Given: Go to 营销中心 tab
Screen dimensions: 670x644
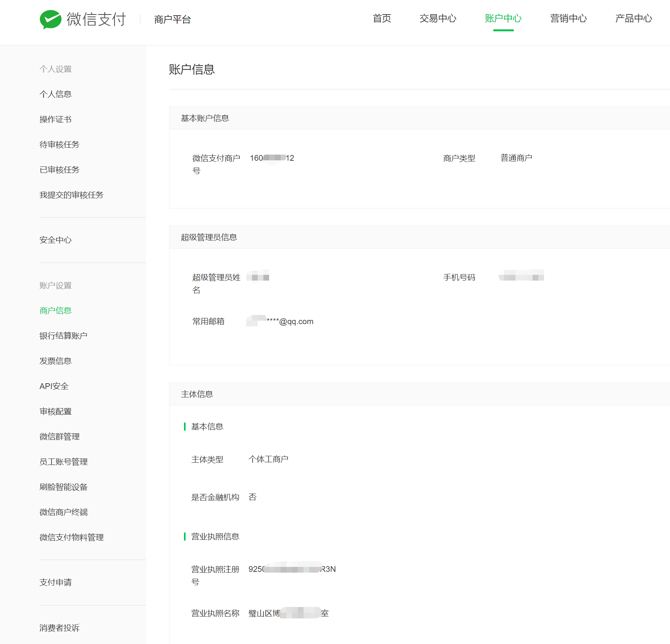Looking at the screenshot, I should pyautogui.click(x=568, y=18).
